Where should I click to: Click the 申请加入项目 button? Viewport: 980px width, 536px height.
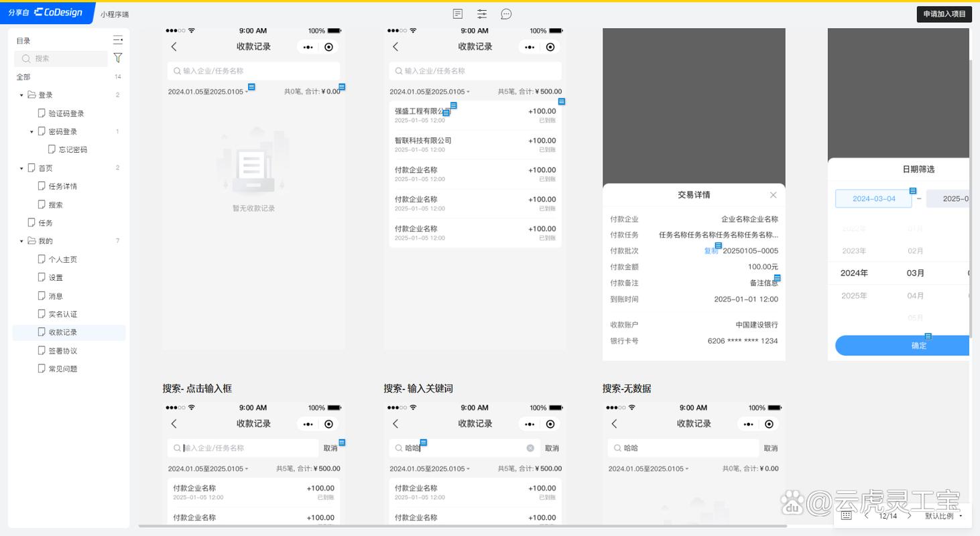[x=944, y=14]
